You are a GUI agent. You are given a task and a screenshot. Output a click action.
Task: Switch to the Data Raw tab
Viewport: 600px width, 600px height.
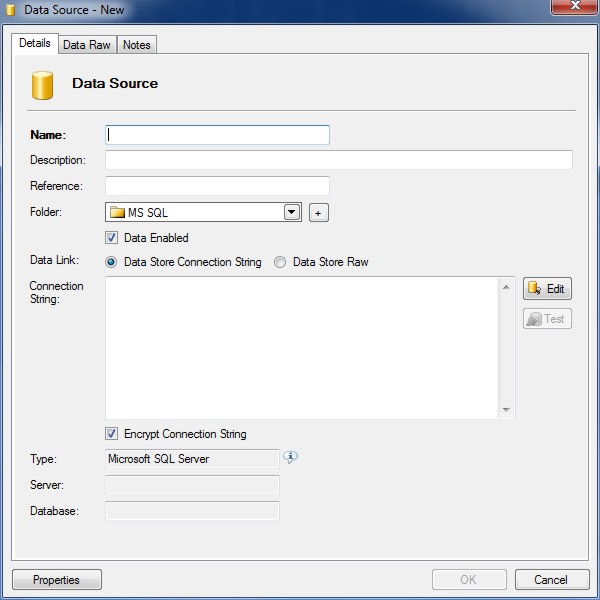(87, 45)
